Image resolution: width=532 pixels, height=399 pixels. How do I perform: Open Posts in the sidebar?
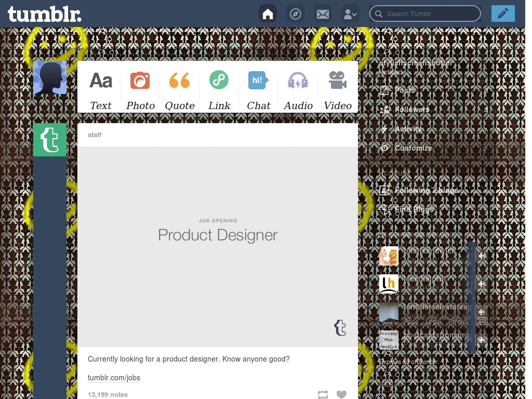click(x=434, y=90)
